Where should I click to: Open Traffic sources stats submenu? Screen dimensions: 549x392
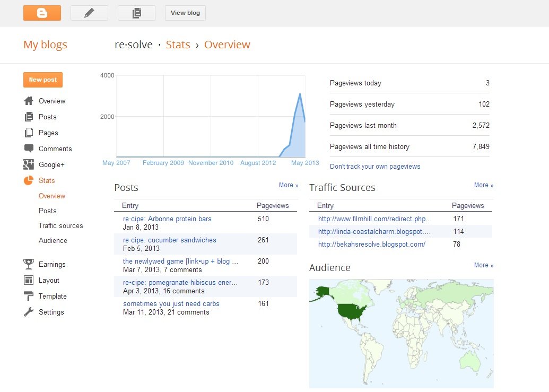point(60,226)
